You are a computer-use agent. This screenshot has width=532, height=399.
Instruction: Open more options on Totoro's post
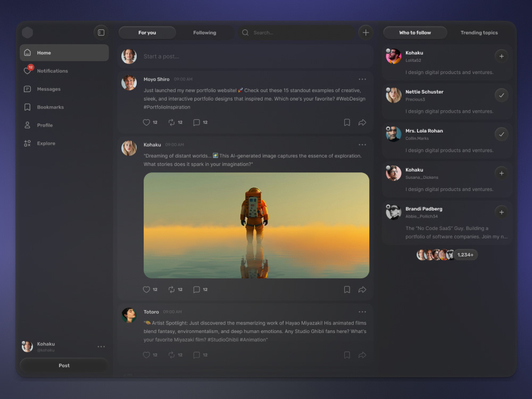362,312
